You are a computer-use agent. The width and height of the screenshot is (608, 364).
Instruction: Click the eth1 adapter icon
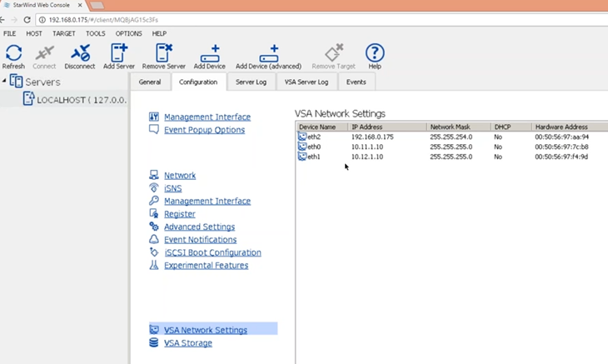(302, 157)
